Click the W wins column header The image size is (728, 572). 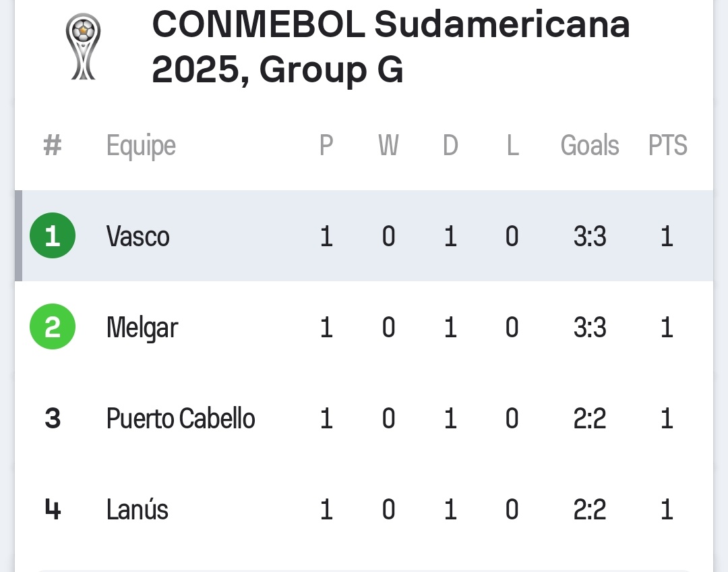(x=388, y=146)
